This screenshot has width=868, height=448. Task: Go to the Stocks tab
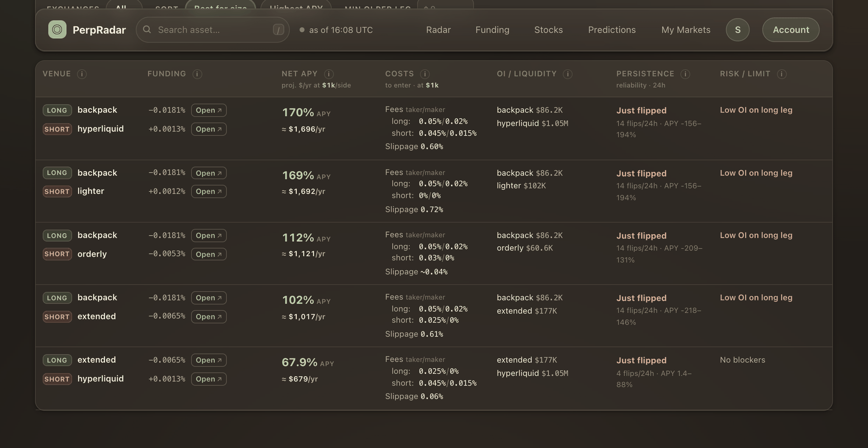pos(548,30)
